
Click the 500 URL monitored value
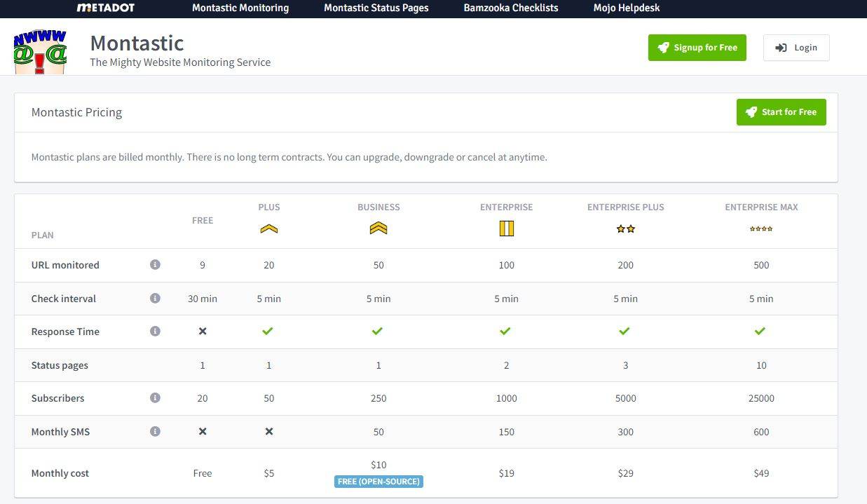761,265
